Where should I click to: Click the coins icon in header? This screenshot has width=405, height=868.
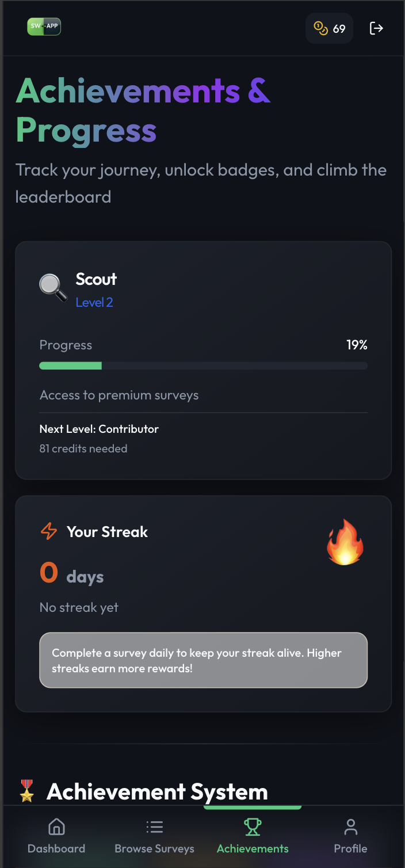coord(320,28)
